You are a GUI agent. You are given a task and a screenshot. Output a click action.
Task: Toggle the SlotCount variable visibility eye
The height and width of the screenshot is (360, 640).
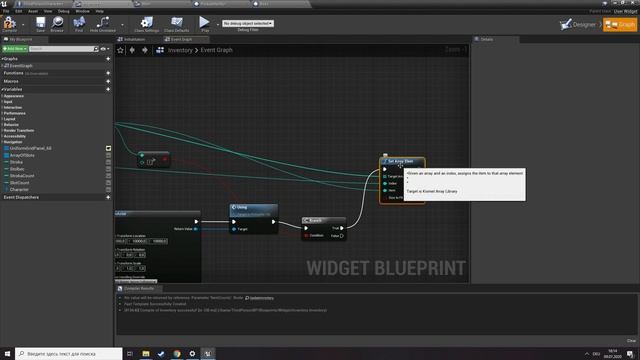pos(108,182)
